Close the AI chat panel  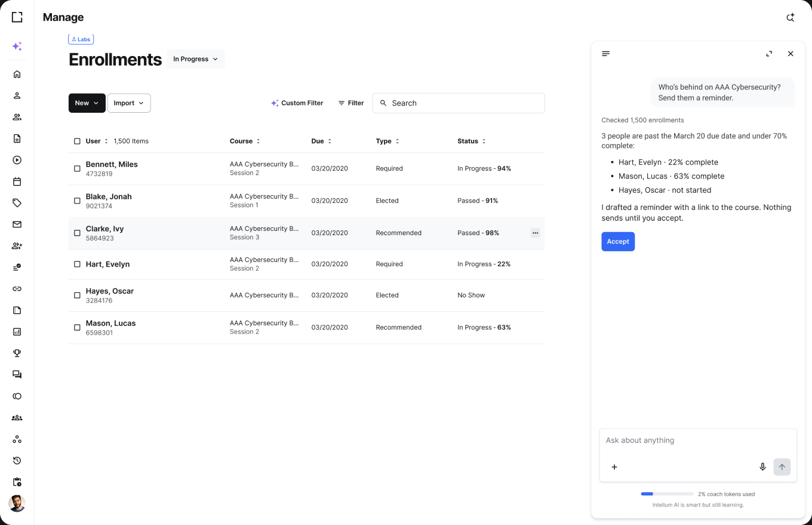(x=791, y=54)
